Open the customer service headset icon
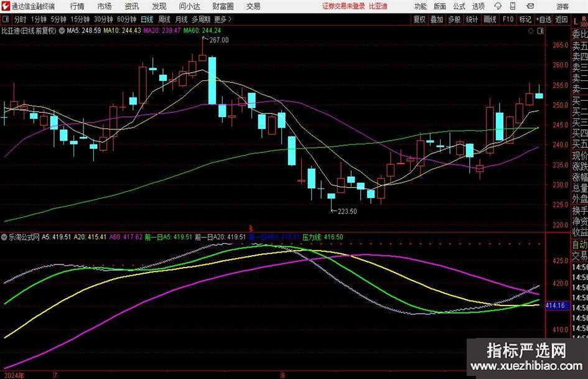 498,6
